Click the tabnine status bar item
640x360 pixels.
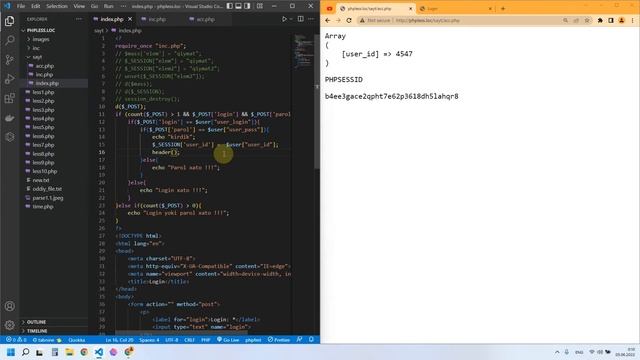tap(47, 340)
